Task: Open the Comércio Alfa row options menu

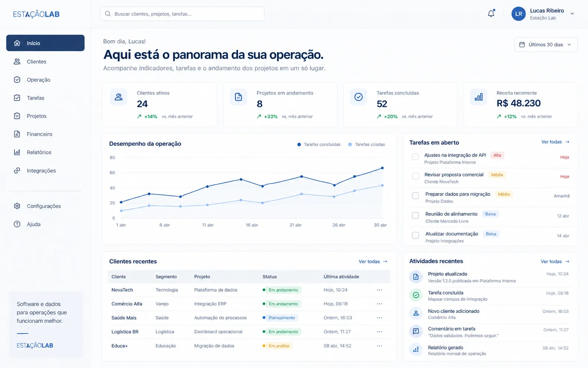Action: pyautogui.click(x=379, y=304)
